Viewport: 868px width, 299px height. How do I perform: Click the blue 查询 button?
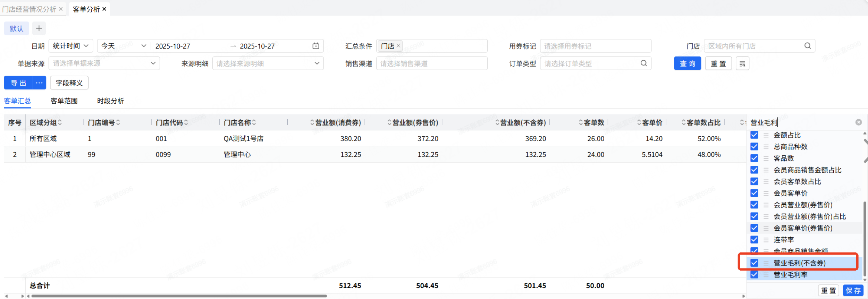coord(687,63)
